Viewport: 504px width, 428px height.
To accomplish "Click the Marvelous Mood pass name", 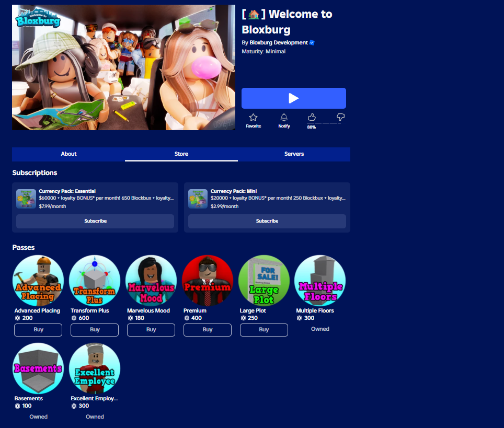I will pos(148,311).
